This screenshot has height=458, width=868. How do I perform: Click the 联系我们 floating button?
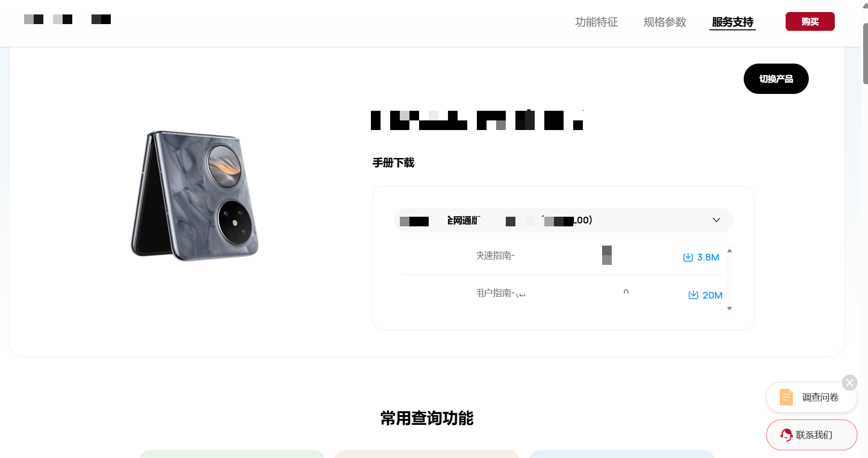coord(812,435)
